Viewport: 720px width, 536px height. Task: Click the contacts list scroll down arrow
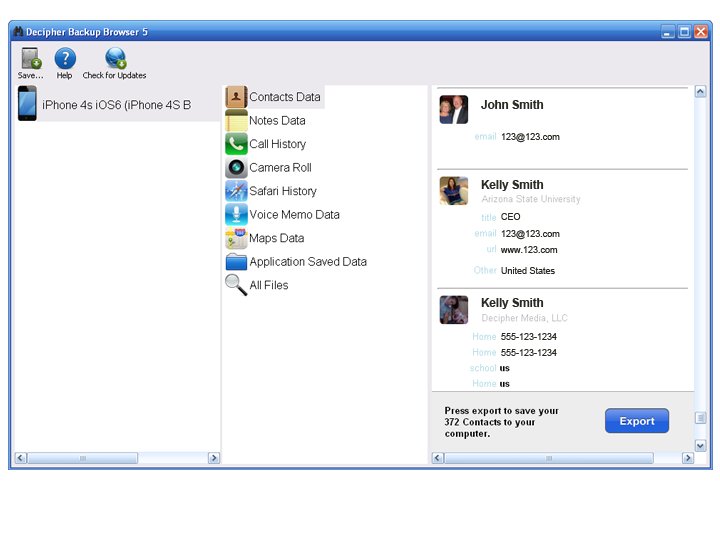[x=700, y=445]
